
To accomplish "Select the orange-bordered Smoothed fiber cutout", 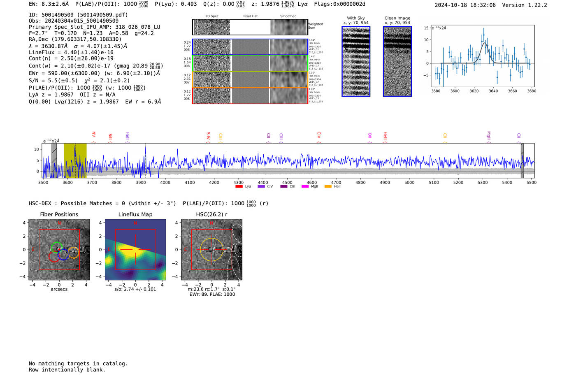I will [289, 79].
